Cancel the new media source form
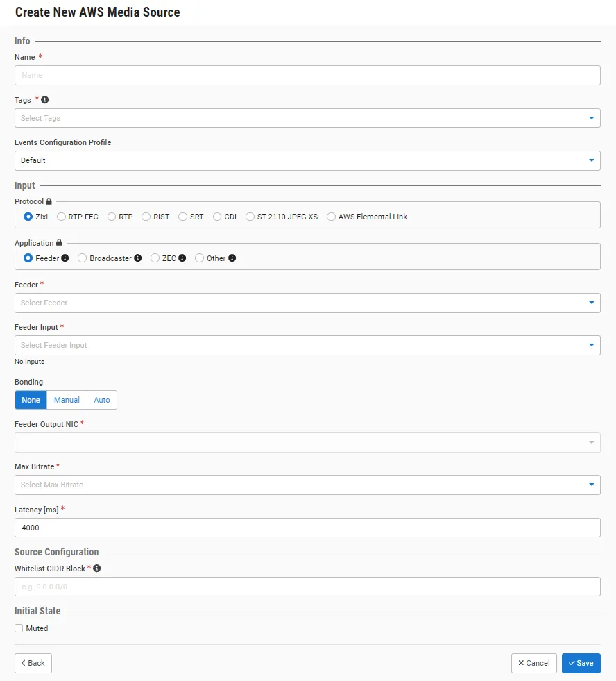This screenshot has height=681, width=616. (x=534, y=663)
